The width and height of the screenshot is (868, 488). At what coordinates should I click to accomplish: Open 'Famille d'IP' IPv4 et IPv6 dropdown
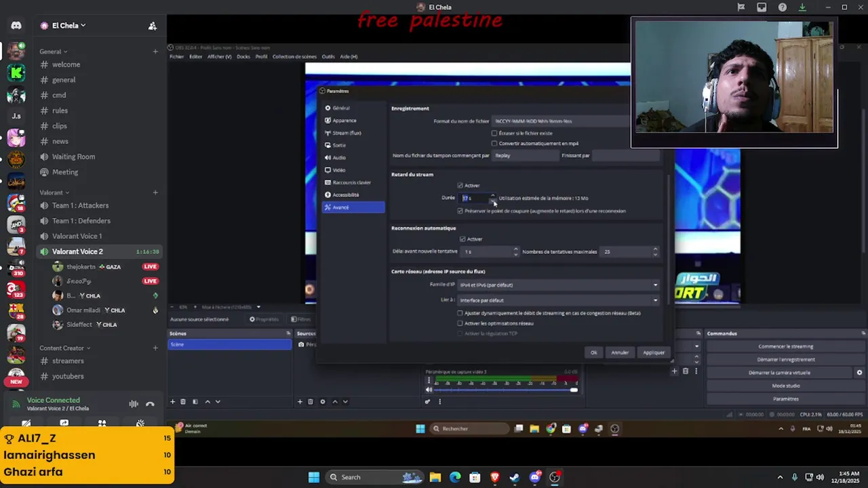[558, 285]
